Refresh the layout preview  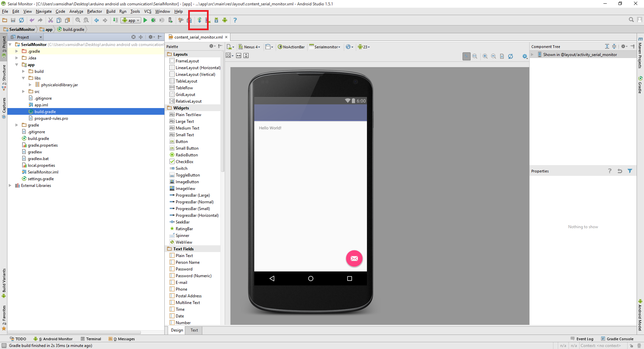[511, 56]
